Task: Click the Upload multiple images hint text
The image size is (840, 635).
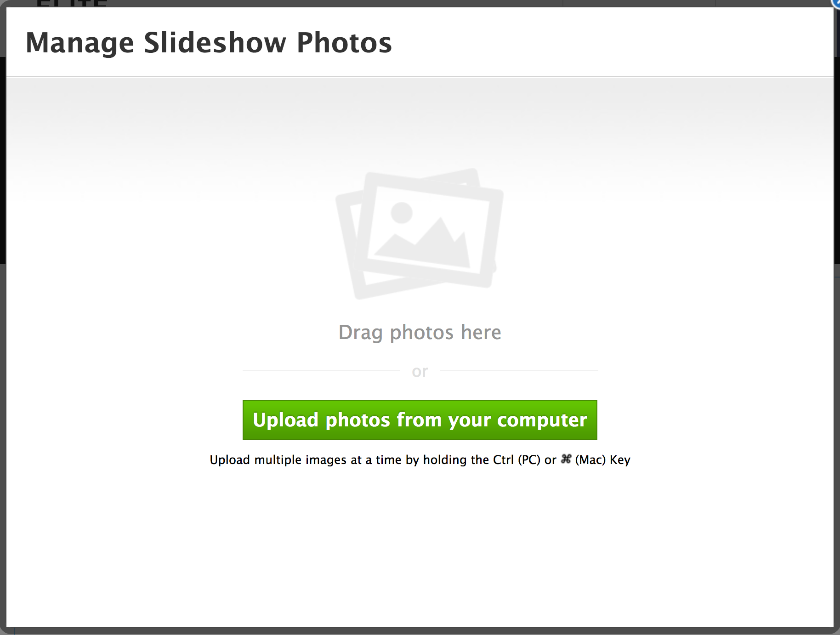Action: (x=420, y=459)
